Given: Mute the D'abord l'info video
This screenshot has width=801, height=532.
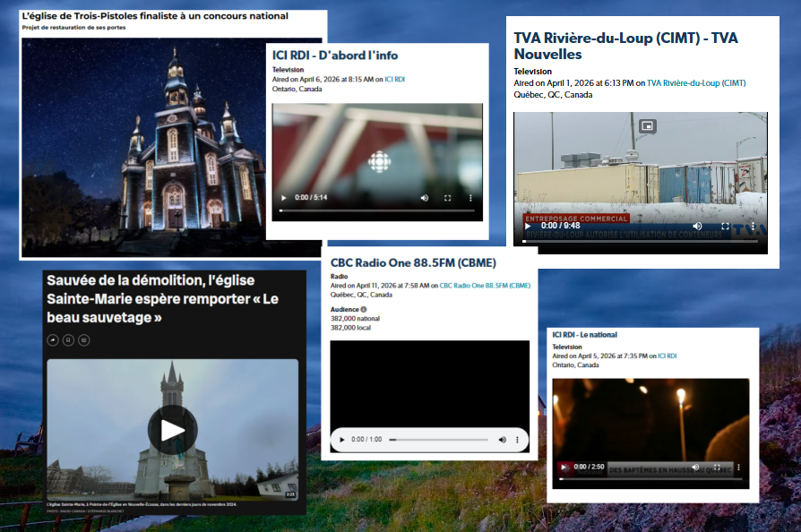Looking at the screenshot, I should (424, 198).
